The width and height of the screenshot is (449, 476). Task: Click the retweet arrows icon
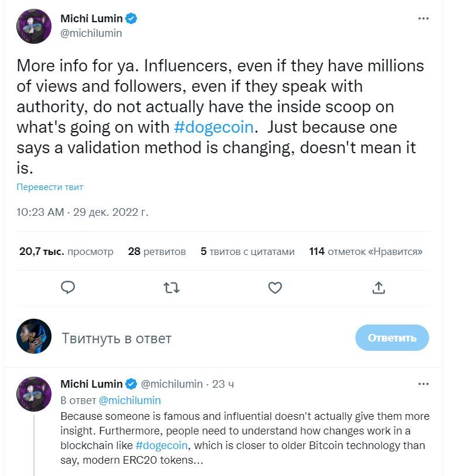[172, 288]
